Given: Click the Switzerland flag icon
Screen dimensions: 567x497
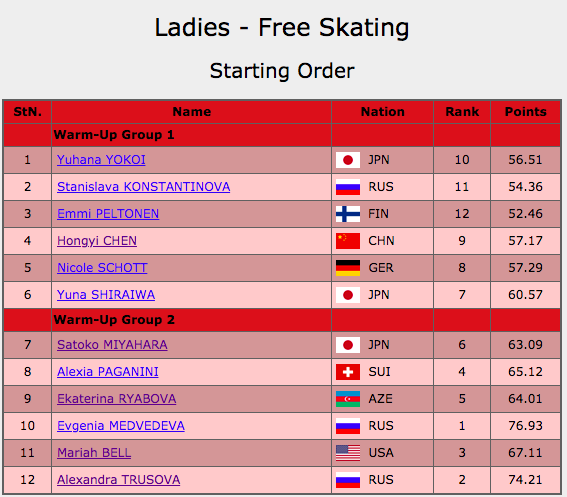Looking at the screenshot, I should click(x=348, y=372).
